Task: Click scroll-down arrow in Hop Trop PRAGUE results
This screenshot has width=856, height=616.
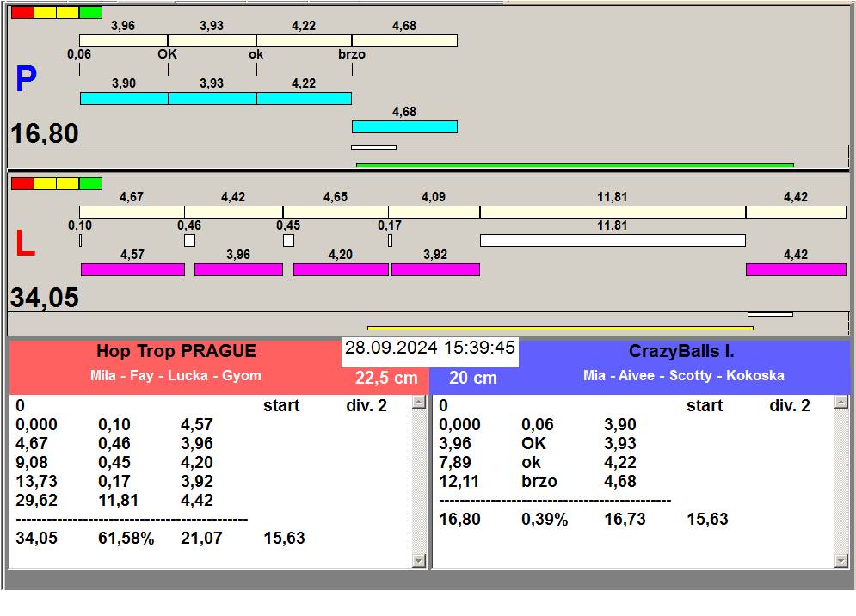Action: coord(419,560)
